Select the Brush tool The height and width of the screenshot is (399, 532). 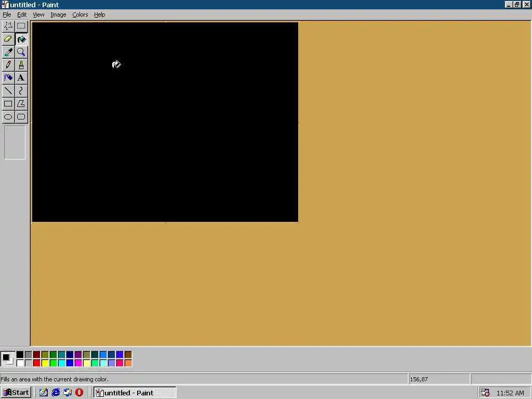coord(21,65)
